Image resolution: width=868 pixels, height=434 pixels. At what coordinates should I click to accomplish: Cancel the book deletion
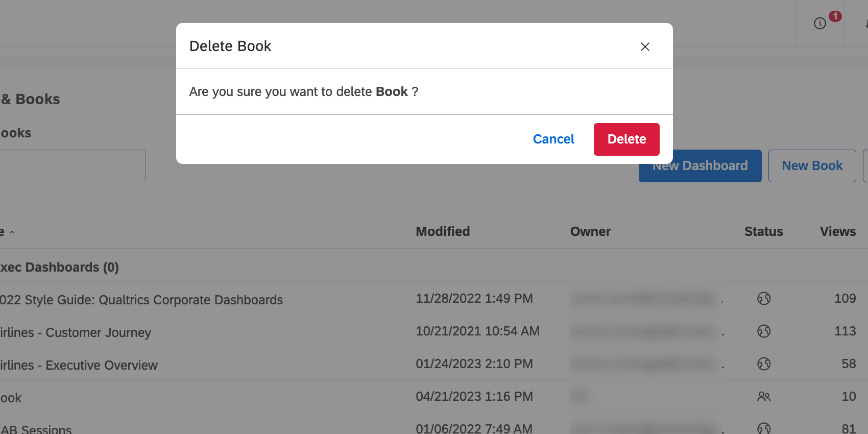553,139
